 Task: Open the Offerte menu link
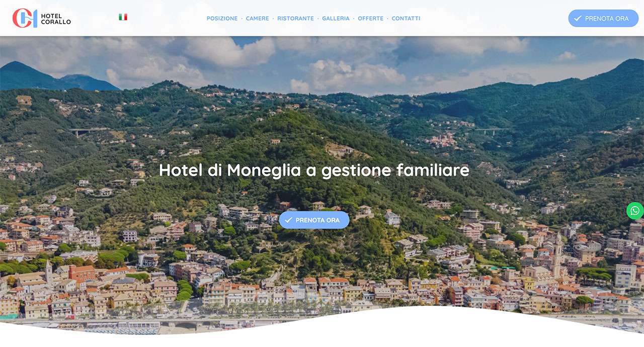[370, 18]
